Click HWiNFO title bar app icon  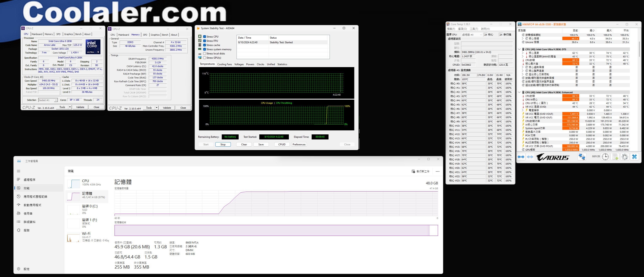[520, 24]
